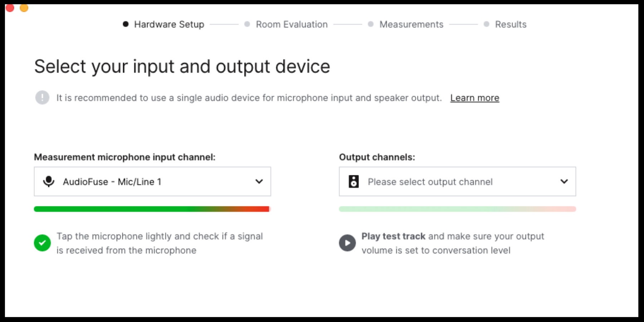This screenshot has height=322, width=644.
Task: Go to the Measurements step
Action: (411, 24)
